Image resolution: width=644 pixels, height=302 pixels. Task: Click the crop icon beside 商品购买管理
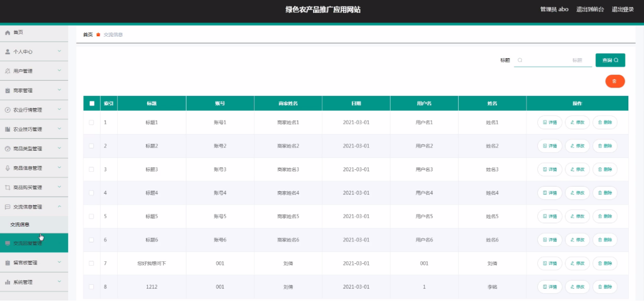pos(7,187)
